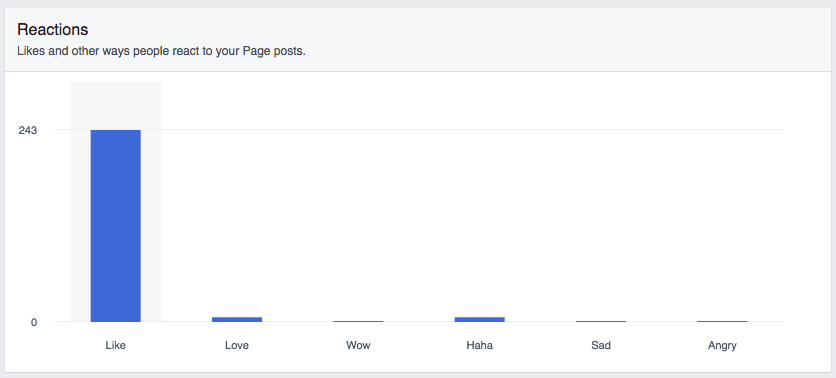Click the Reactions description subtitle text
This screenshot has height=378, width=836.
click(161, 52)
